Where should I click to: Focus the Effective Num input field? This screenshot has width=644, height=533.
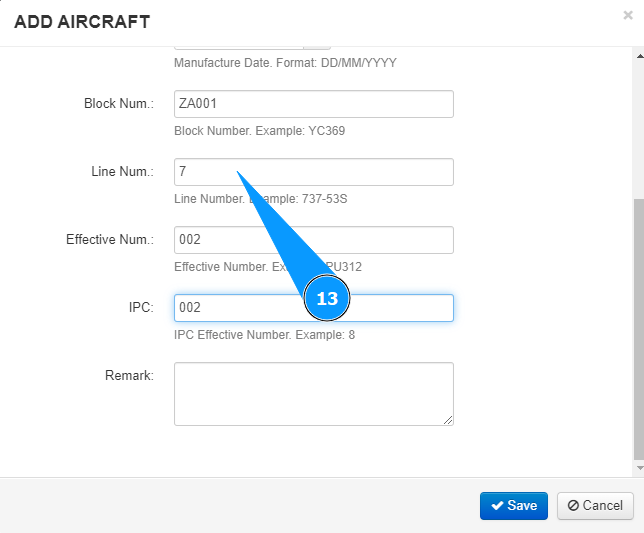313,240
